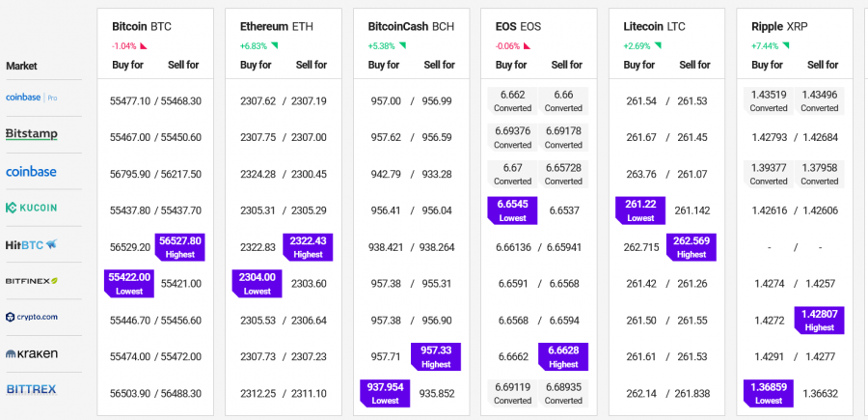Click EOS sell price 6.6537
868x420 pixels.
coord(564,210)
